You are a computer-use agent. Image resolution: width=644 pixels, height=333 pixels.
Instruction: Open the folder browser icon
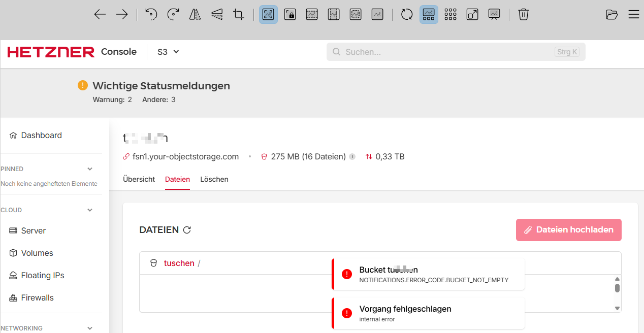611,14
